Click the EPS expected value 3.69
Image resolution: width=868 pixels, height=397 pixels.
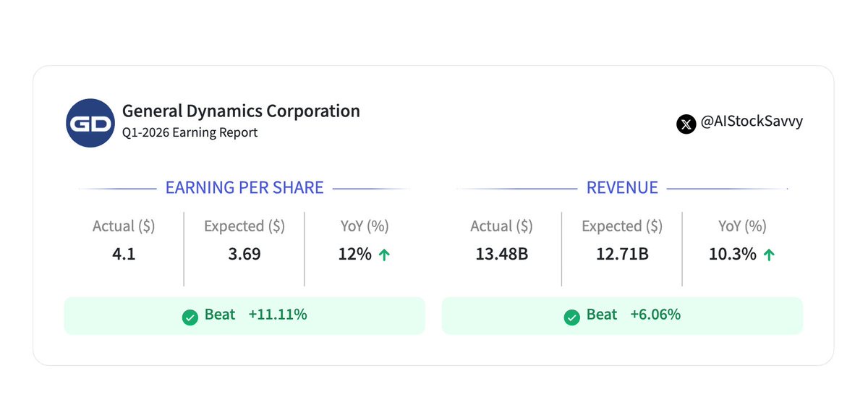click(x=244, y=255)
